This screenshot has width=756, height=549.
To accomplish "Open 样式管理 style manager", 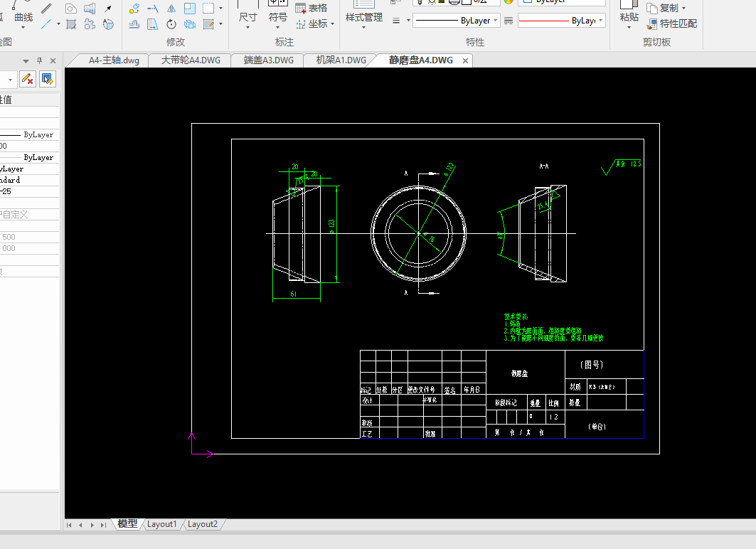I will [x=363, y=17].
